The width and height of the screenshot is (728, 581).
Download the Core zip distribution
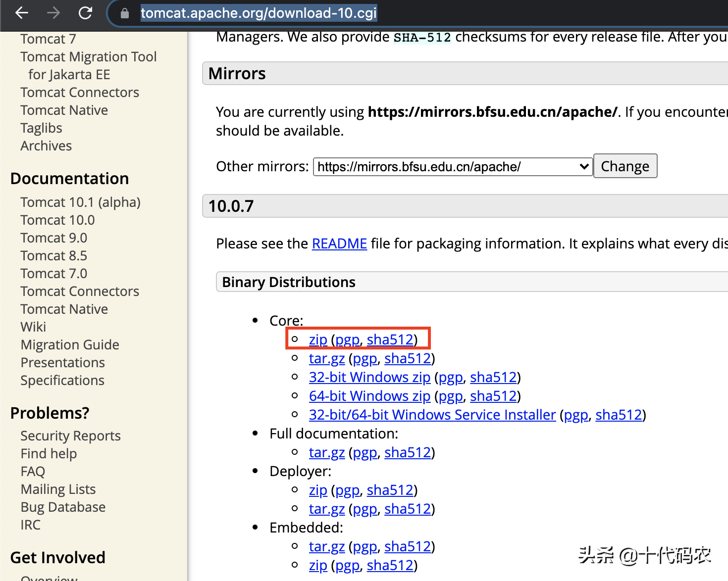pyautogui.click(x=318, y=339)
